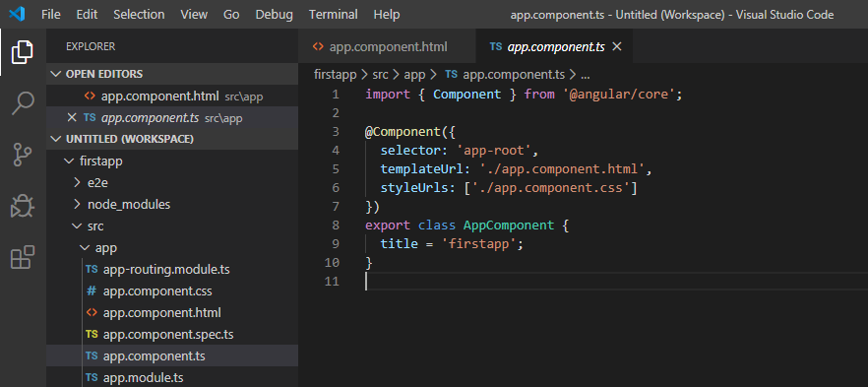
Task: Close app.component.ts in Open Editors list
Action: coord(72,117)
